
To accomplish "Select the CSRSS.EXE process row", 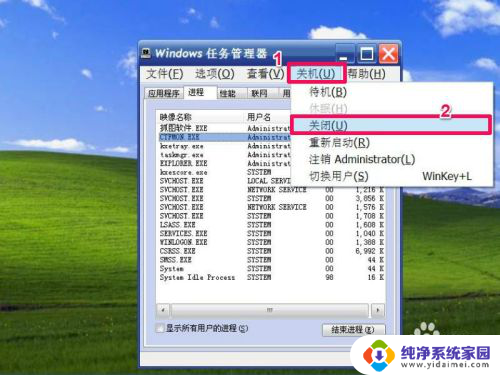I will tap(271, 251).
